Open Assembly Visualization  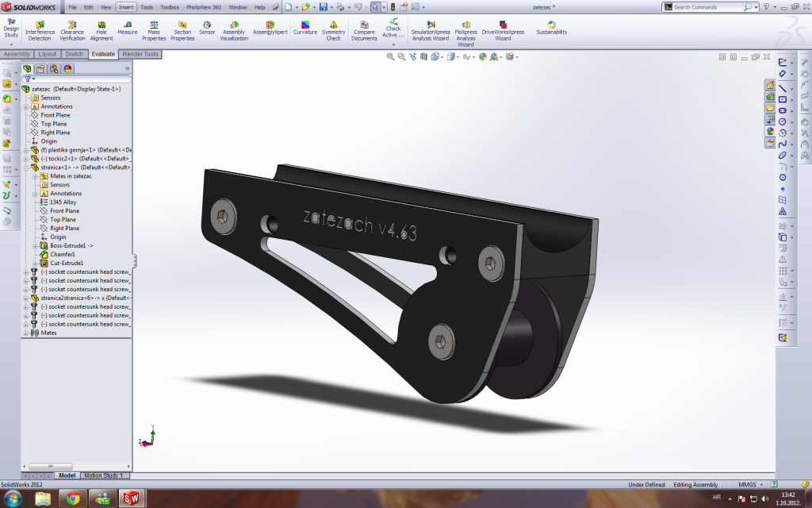pos(234,31)
